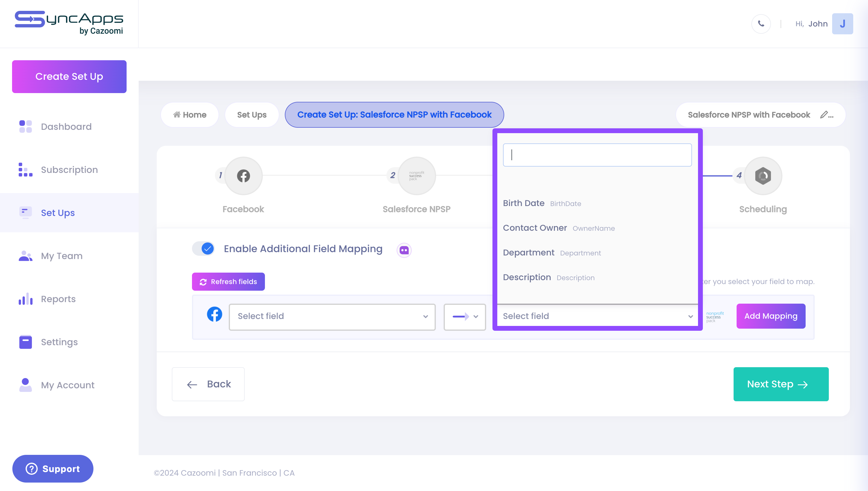Screen dimensions: 868x491
Task: Click the My Account person icon
Action: (x=25, y=385)
